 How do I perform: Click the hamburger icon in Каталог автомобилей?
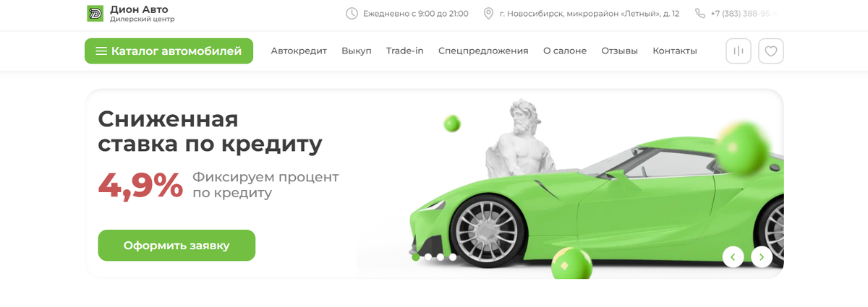[101, 51]
